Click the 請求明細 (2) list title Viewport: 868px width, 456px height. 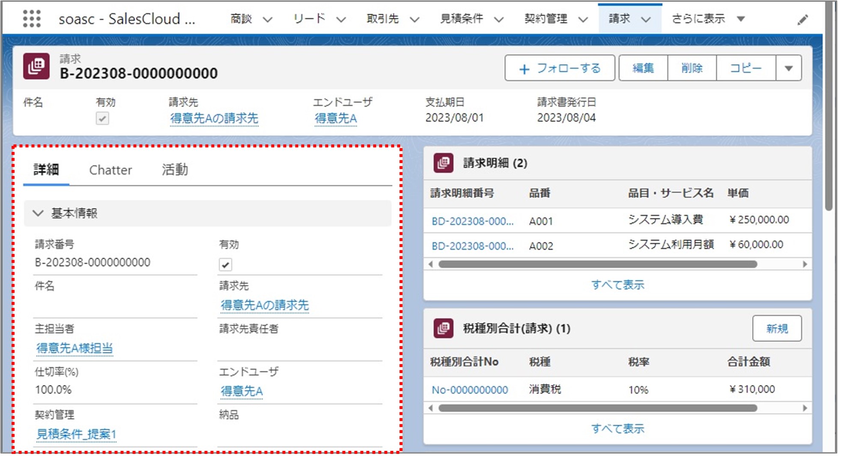[x=495, y=163]
